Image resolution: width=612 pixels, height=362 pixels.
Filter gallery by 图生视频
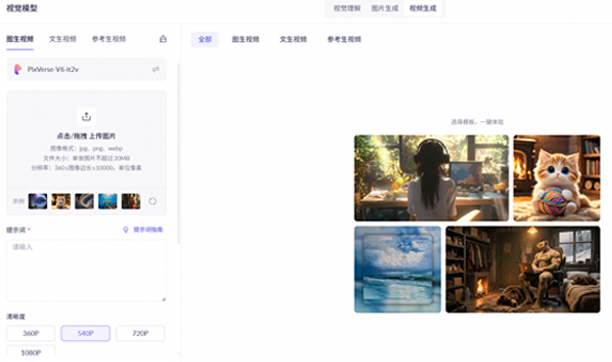[x=246, y=39]
